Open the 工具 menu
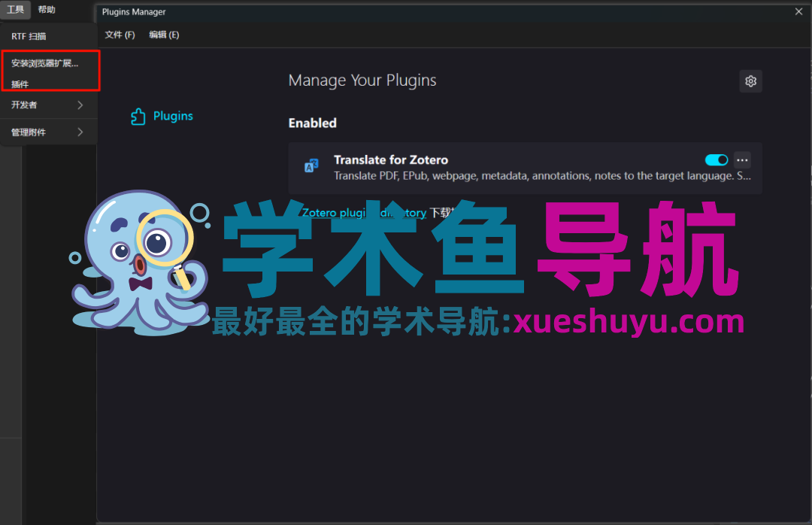The width and height of the screenshot is (812, 525). [15, 9]
